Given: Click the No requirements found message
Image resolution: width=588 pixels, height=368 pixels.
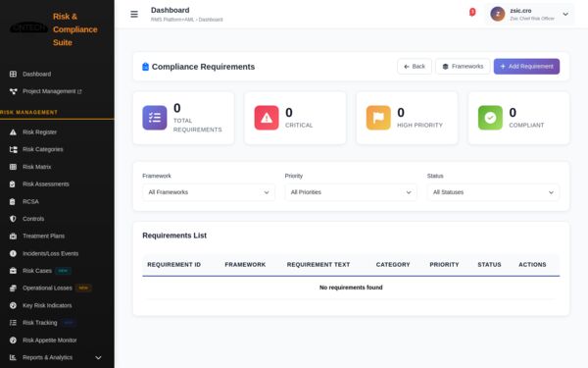Looking at the screenshot, I should [x=351, y=288].
